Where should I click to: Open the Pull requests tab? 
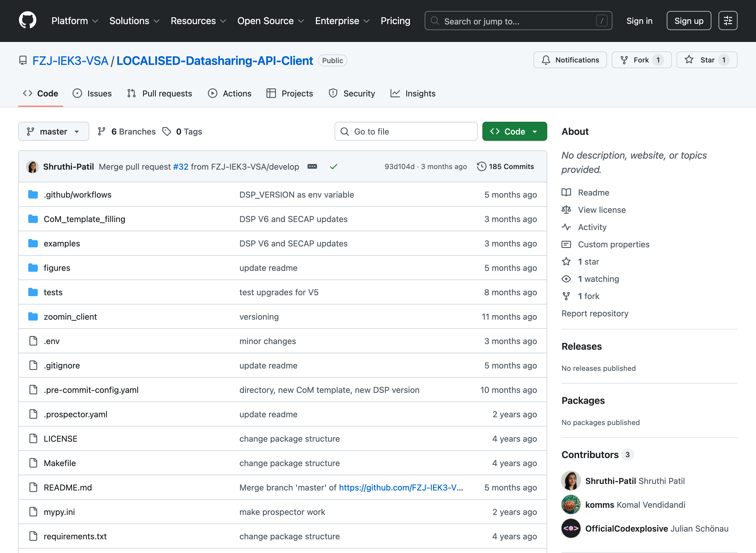[x=160, y=93]
